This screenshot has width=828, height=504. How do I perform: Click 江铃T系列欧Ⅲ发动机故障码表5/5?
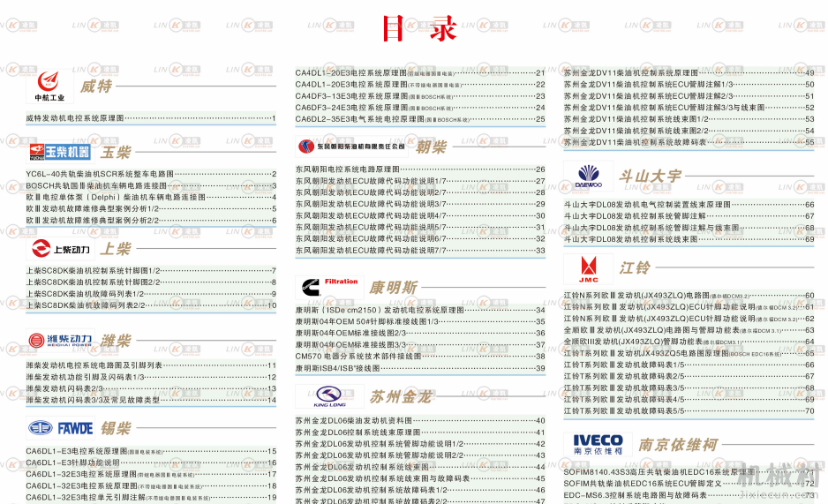[x=689, y=410]
